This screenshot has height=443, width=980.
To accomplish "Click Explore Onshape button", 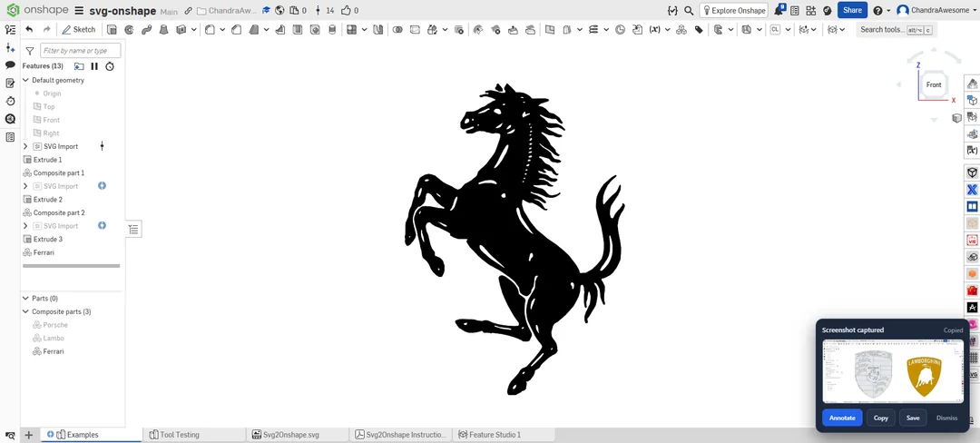I will [x=733, y=11].
